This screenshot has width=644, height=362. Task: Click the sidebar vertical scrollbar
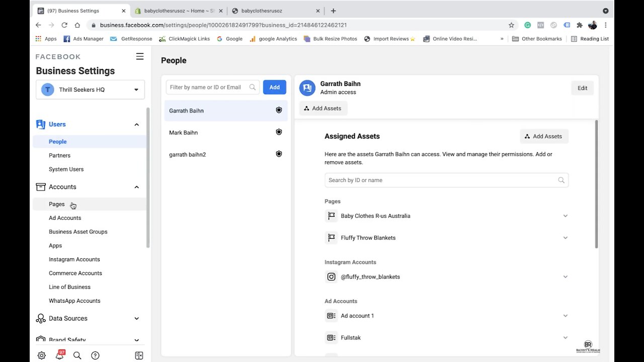[148, 177]
